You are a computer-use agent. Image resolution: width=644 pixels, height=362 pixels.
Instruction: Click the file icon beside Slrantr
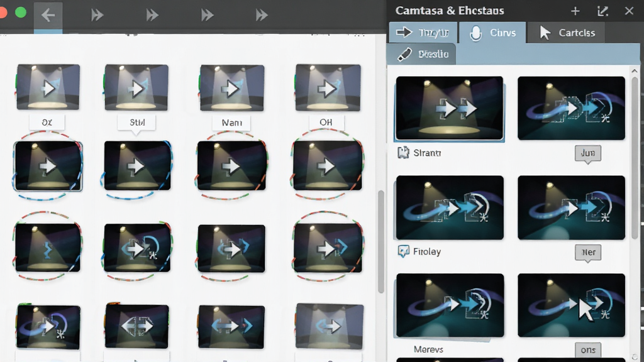(x=403, y=153)
